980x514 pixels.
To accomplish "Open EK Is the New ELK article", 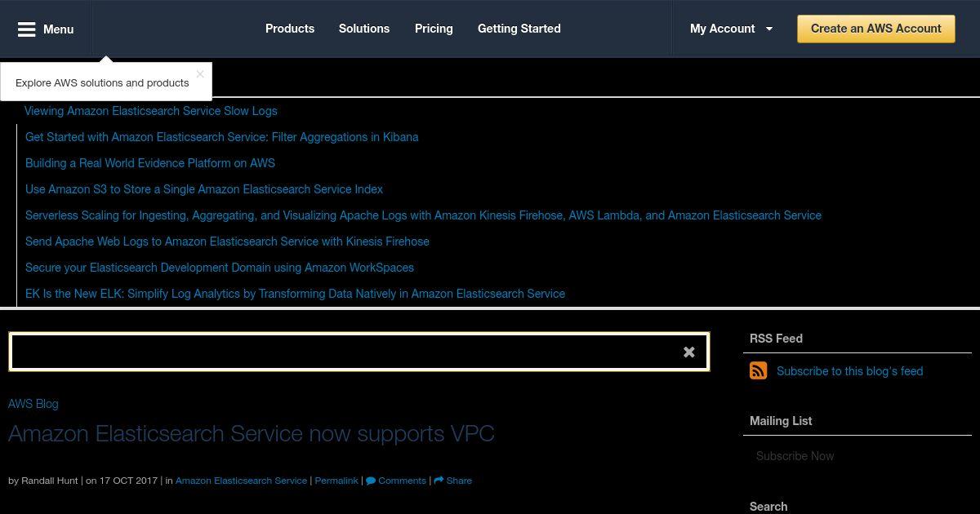I will point(295,294).
